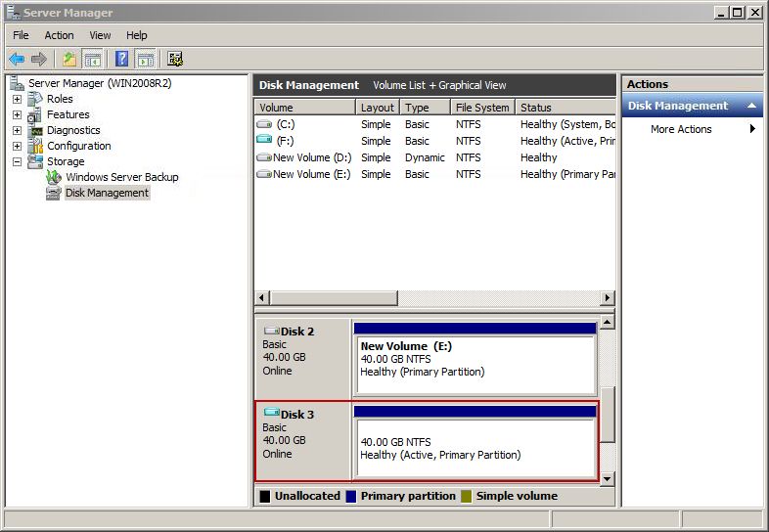Click the Windows Server Backup icon
This screenshot has width=769, height=532.
(54, 177)
